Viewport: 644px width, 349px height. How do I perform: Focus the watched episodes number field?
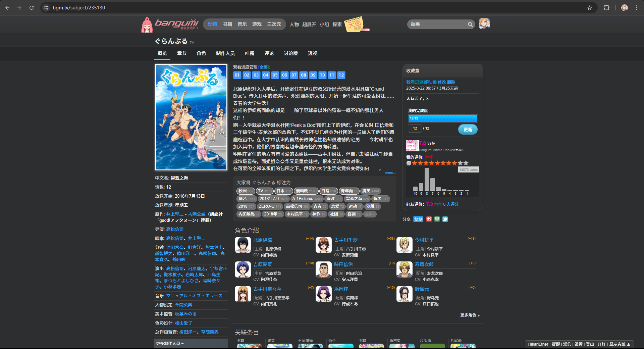point(415,128)
